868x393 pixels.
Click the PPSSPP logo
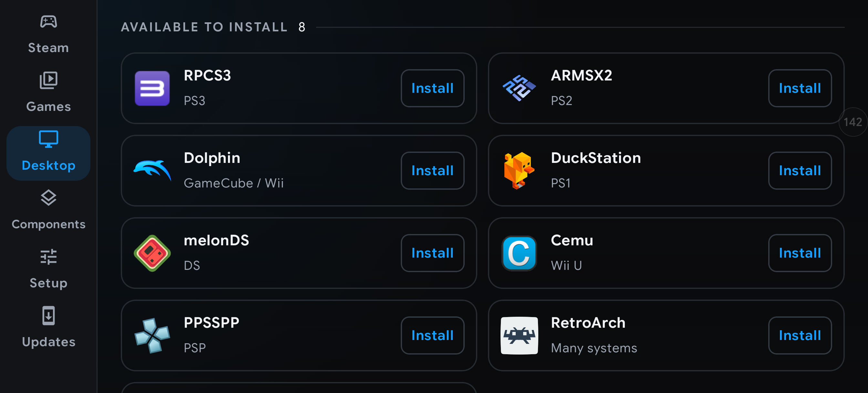pyautogui.click(x=152, y=335)
